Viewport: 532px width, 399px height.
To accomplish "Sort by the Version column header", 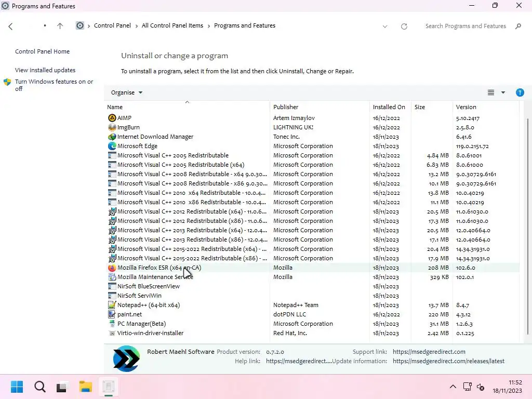I will click(x=486, y=107).
